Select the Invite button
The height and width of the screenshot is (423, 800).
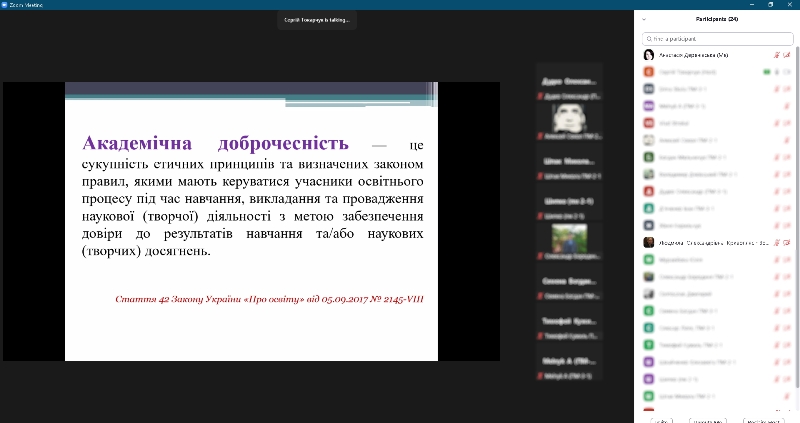[x=662, y=421]
